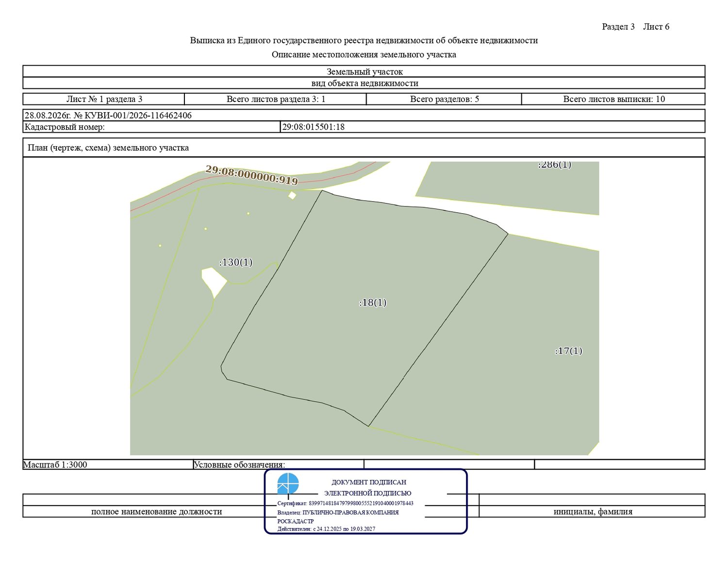Image resolution: width=728 pixels, height=563 pixels.
Task: Click the parcel label :286(1)
Action: click(554, 165)
